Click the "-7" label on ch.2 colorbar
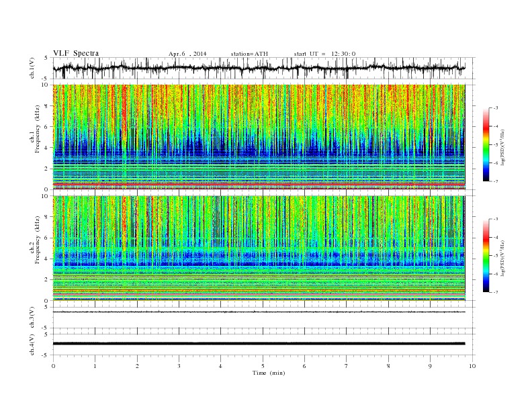The image size is (532, 411). (x=495, y=292)
